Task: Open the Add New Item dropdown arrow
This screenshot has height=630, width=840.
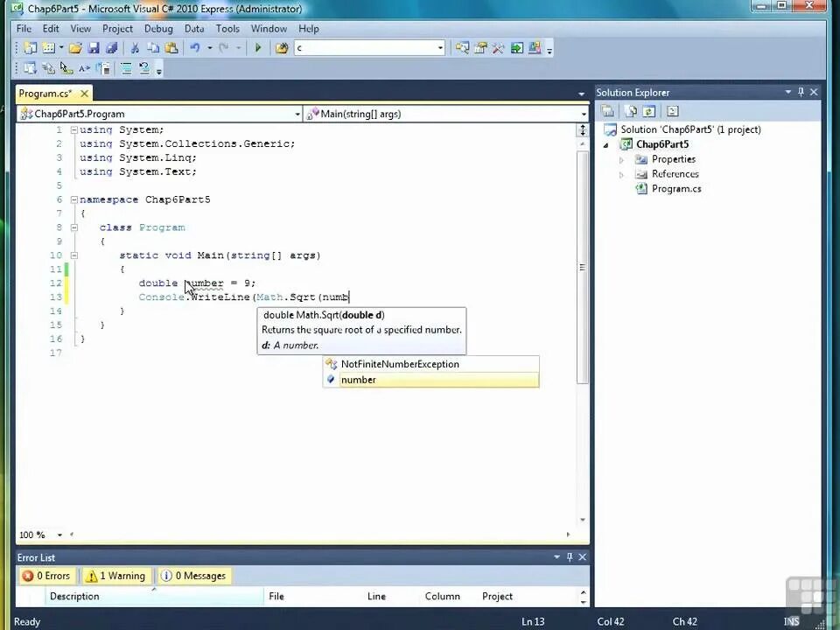Action: pyautogui.click(x=61, y=48)
